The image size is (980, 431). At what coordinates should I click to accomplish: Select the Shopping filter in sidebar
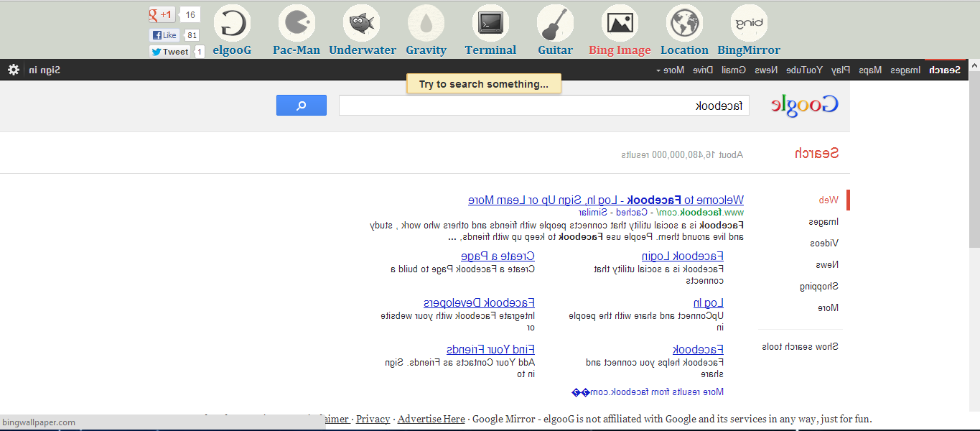819,286
